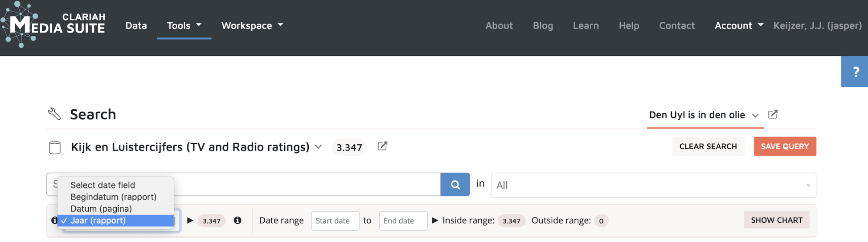Image resolution: width=868 pixels, height=242 pixels.
Task: Pick Datum (pagina) date field option
Action: click(x=101, y=209)
